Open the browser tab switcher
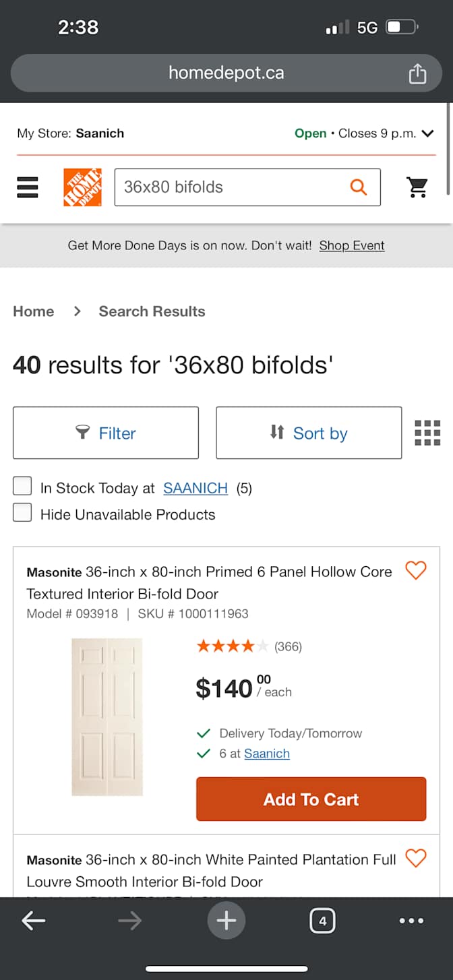Image resolution: width=453 pixels, height=980 pixels. pyautogui.click(x=322, y=921)
